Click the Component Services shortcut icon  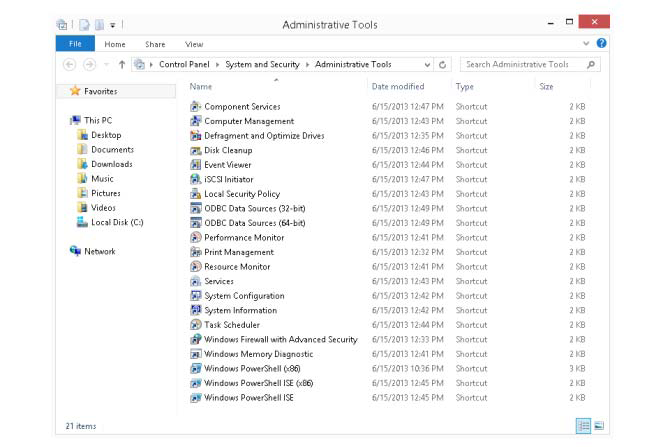click(196, 106)
